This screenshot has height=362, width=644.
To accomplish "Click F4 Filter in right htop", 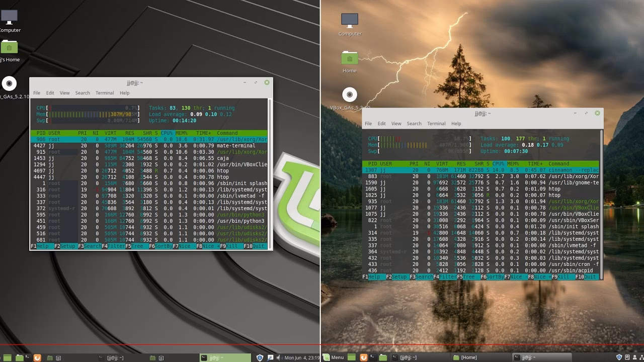I will click(445, 277).
